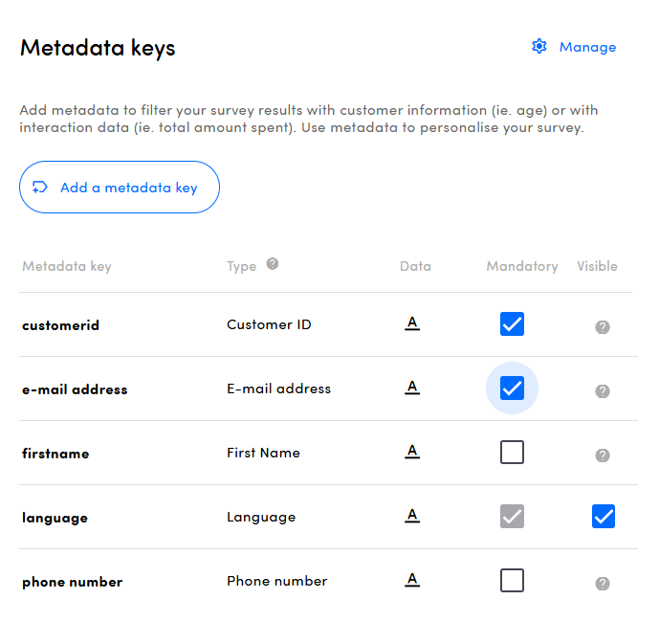Screen dimensions: 659x644
Task: Click the greyed Mandatory checkbox for language
Action: (512, 517)
